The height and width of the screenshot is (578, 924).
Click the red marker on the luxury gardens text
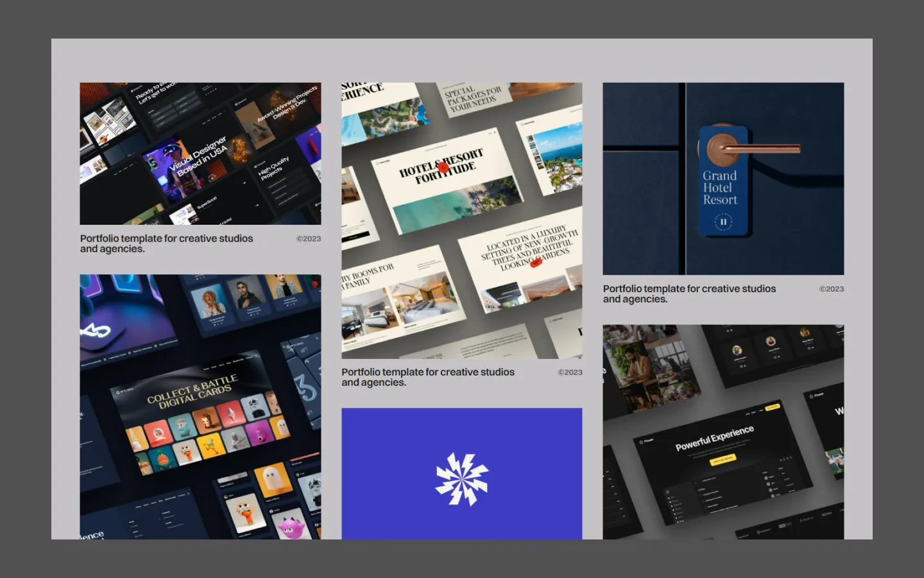coord(535,263)
